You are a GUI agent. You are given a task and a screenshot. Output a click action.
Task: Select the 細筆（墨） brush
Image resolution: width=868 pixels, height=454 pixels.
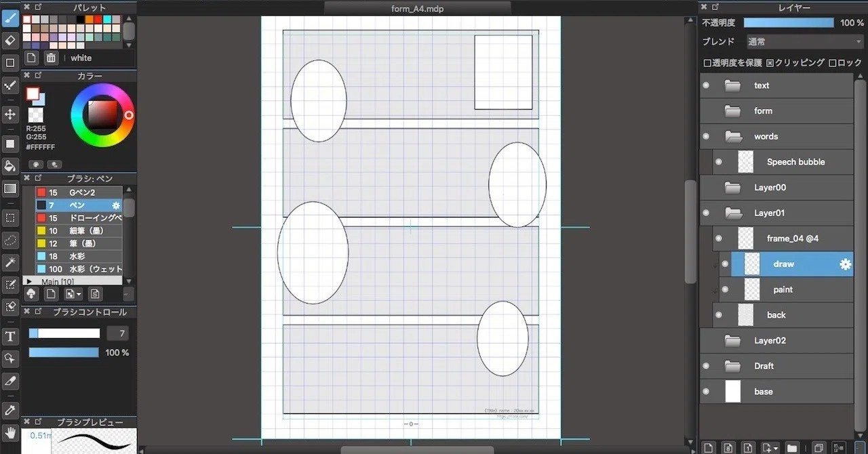[79, 230]
